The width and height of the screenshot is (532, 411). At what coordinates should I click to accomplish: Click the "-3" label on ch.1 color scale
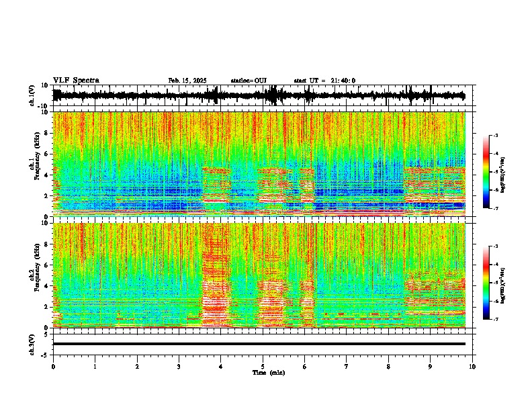(495, 135)
